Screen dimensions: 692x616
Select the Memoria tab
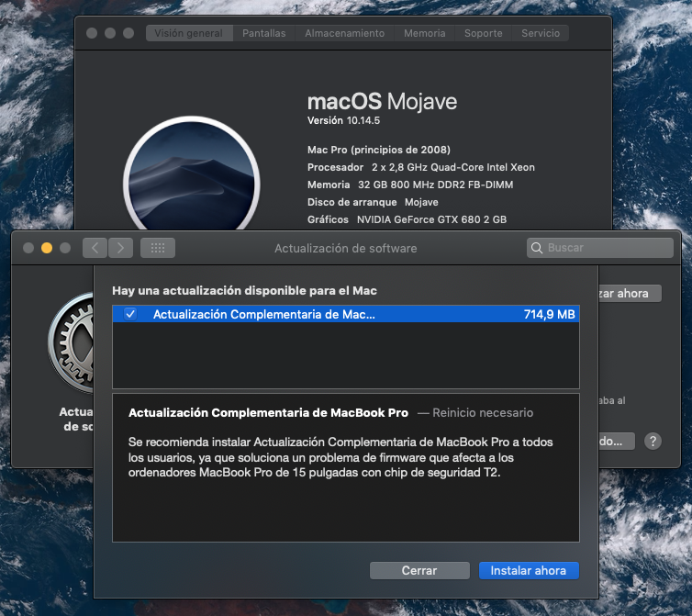[x=425, y=33]
